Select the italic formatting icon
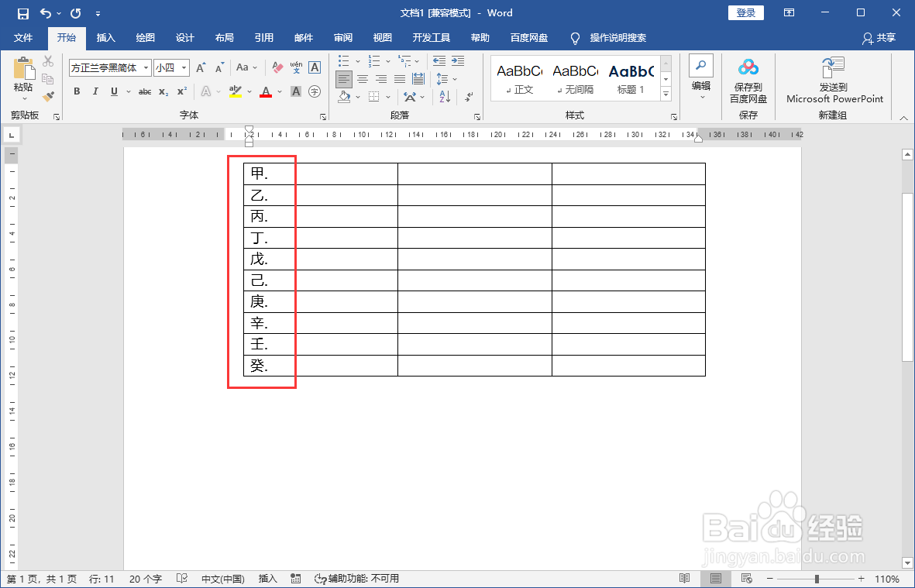The width and height of the screenshot is (915, 588). (95, 91)
